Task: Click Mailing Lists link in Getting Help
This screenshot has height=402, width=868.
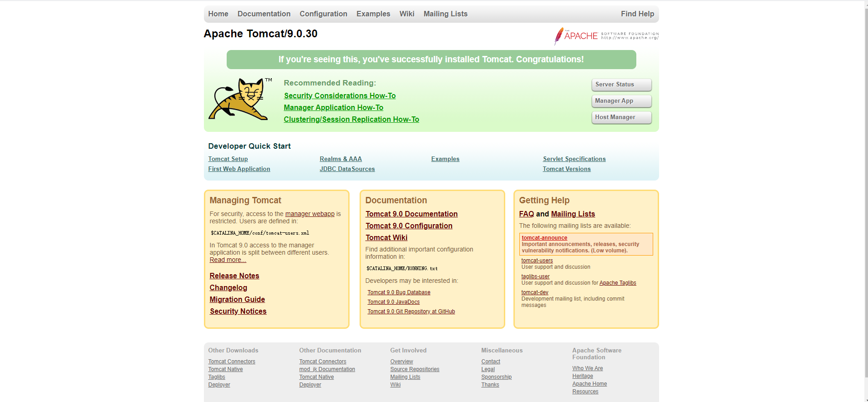Action: 573,214
